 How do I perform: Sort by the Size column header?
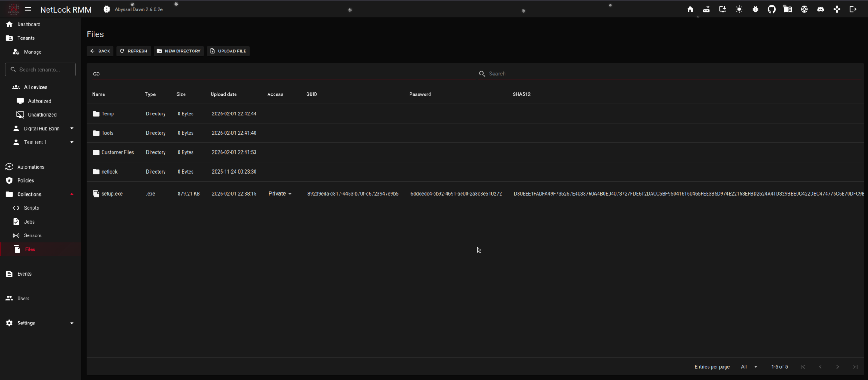[181, 94]
